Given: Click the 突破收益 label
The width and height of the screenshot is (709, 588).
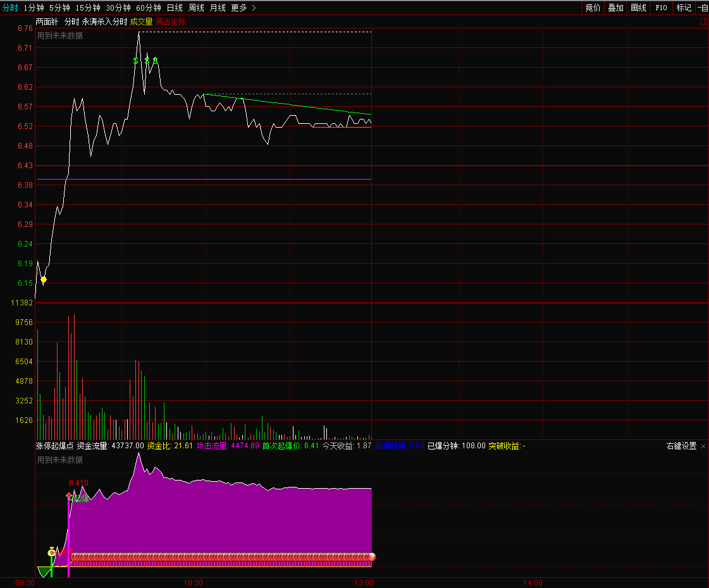Looking at the screenshot, I should pyautogui.click(x=507, y=446).
